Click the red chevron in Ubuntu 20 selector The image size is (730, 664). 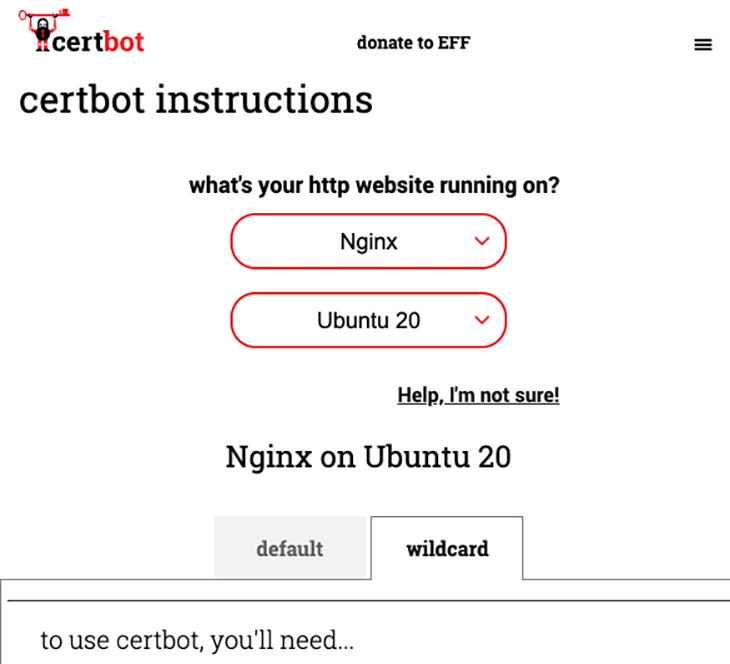(x=482, y=320)
